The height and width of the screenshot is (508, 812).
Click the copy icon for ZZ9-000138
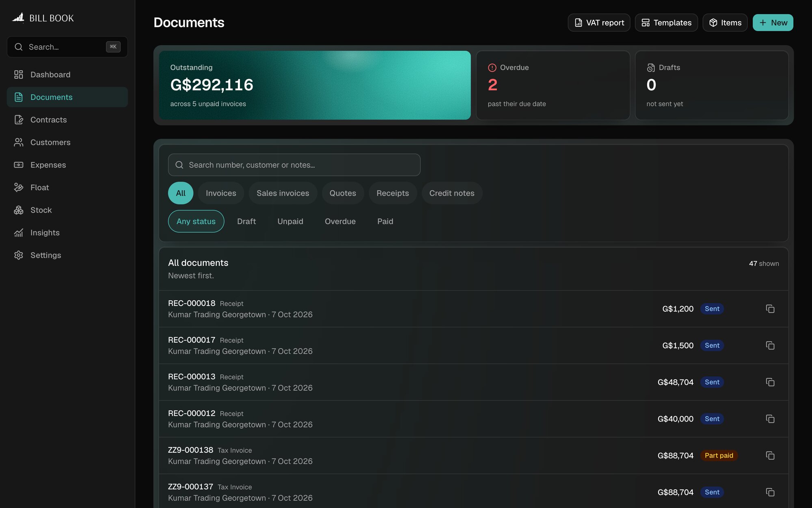click(x=770, y=456)
